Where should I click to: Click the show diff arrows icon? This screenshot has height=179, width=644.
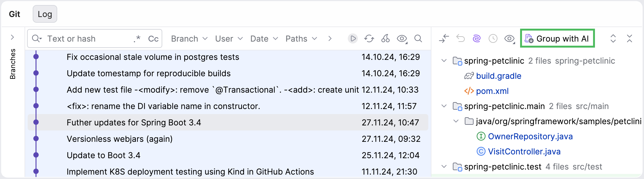[x=444, y=39]
